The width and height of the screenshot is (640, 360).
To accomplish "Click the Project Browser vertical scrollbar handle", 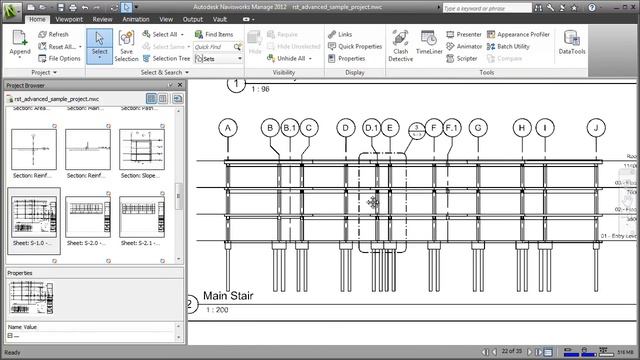I will pos(178,196).
